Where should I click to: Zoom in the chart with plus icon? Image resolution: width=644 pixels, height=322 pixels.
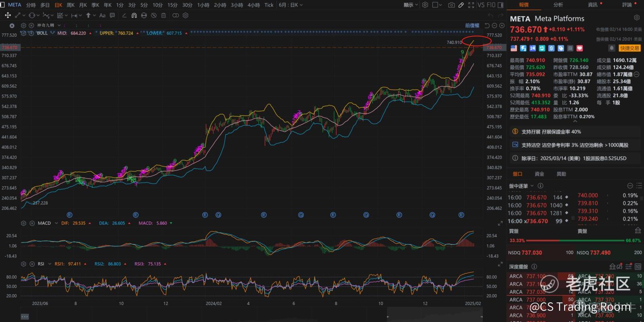pos(502,25)
